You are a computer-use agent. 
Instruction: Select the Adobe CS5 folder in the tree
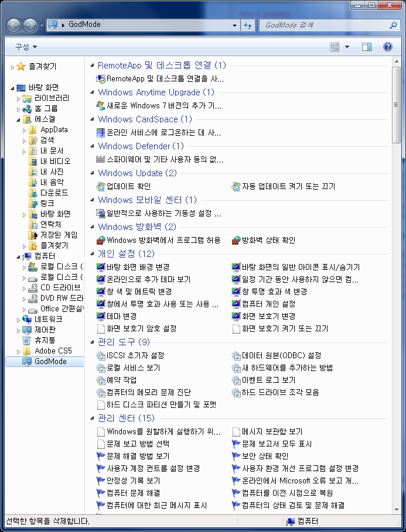coord(53,351)
